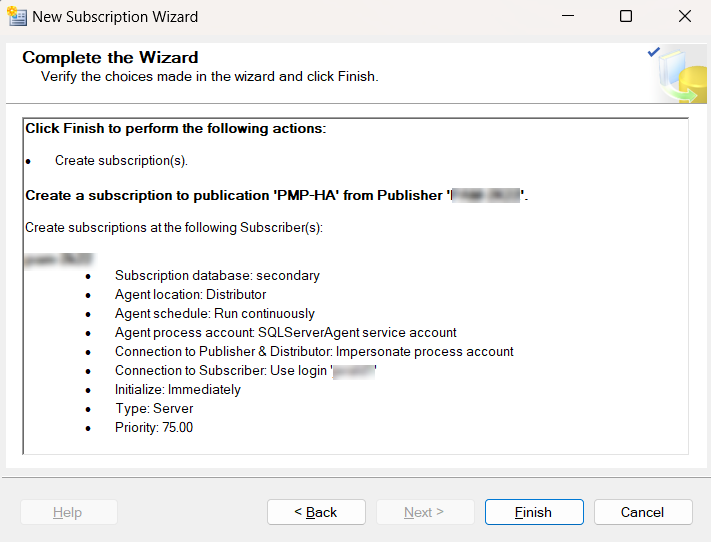Viewport: 711px width, 542px height.
Task: Select the Agent process account line
Action: tap(285, 332)
